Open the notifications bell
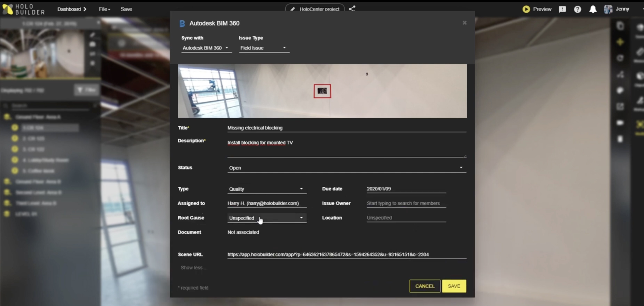Viewport: 644px width, 306px height. (x=593, y=9)
